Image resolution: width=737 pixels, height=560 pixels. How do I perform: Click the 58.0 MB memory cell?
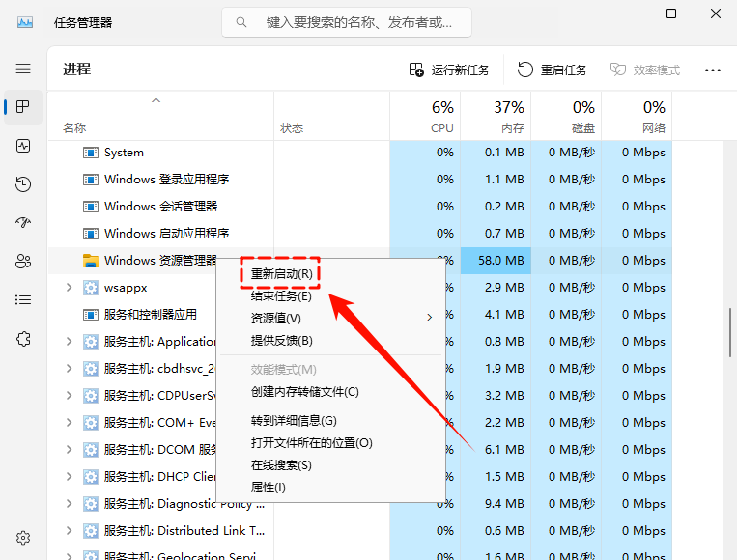[x=496, y=261]
